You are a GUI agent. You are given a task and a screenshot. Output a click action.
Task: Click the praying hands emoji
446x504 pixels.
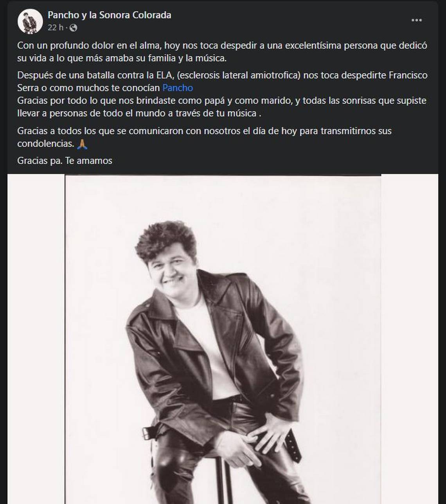82,144
